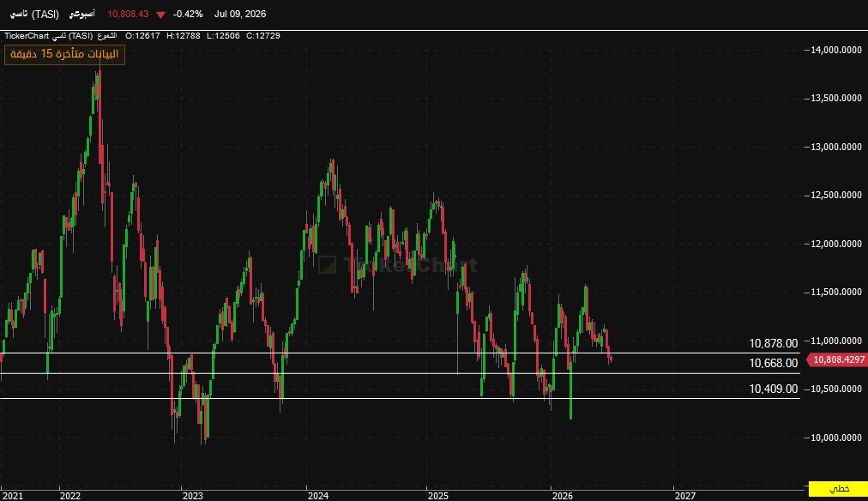The image size is (868, 501).
Task: Click the 2025 time axis label
Action: coord(438,496)
